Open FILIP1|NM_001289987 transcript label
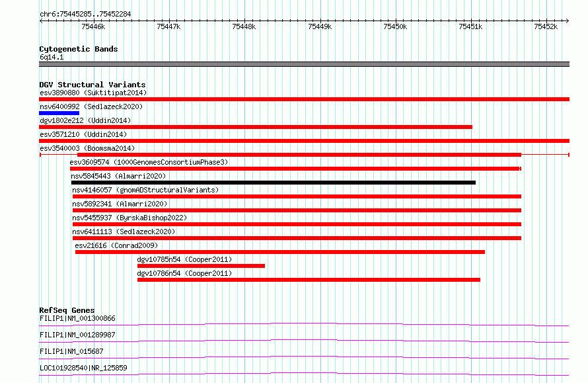This screenshot has width=588, height=383. (77, 335)
